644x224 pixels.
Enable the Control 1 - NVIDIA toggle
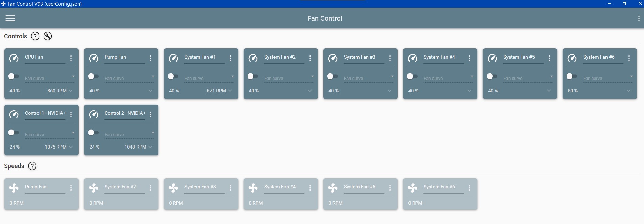click(14, 132)
